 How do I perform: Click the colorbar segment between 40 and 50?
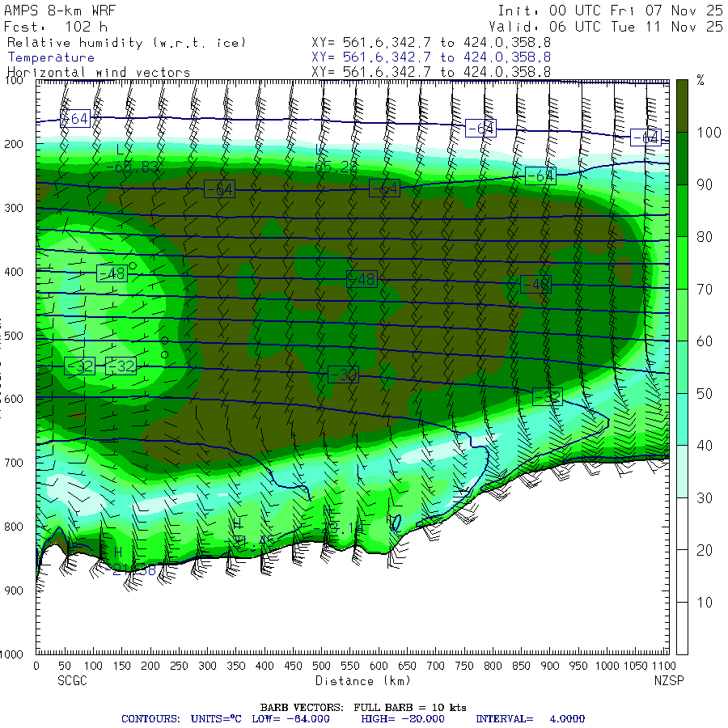point(682,419)
